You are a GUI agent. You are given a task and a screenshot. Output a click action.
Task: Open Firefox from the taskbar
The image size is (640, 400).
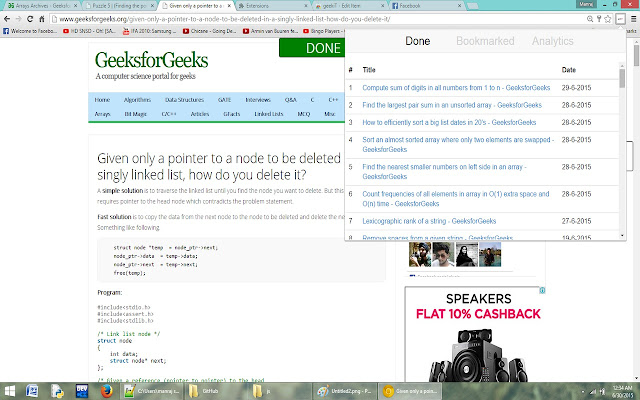[107, 391]
